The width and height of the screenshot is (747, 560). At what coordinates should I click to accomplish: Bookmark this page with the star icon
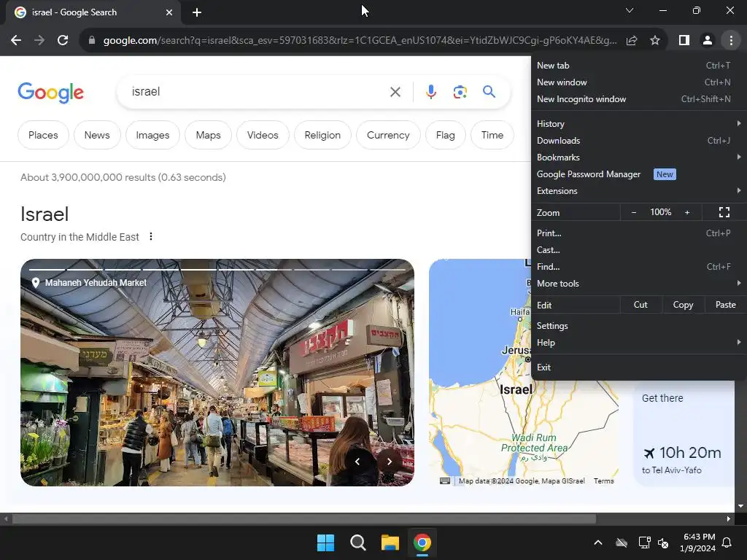tap(655, 41)
